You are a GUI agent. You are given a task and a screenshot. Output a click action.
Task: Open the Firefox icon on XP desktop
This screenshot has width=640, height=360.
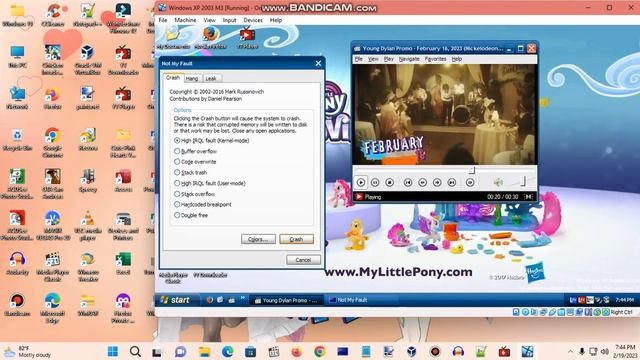(x=210, y=38)
